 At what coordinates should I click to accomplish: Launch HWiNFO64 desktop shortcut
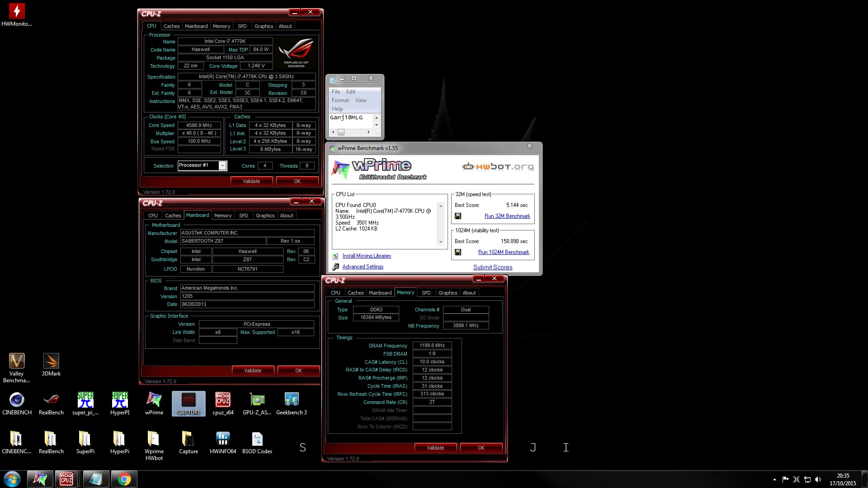click(223, 442)
